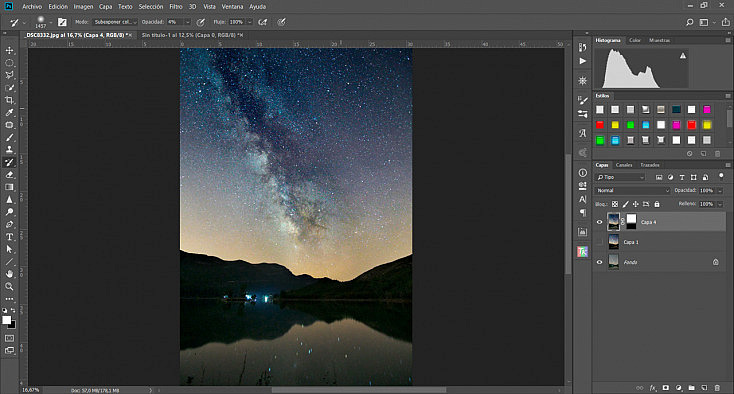The width and height of the screenshot is (734, 394).
Task: Select the Elliptical Marquee tool
Action: click(x=9, y=63)
